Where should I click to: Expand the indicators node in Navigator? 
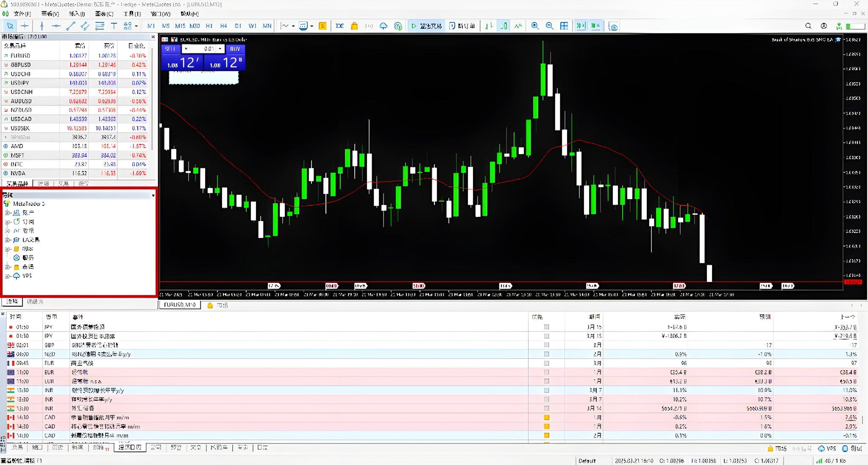tap(7, 231)
